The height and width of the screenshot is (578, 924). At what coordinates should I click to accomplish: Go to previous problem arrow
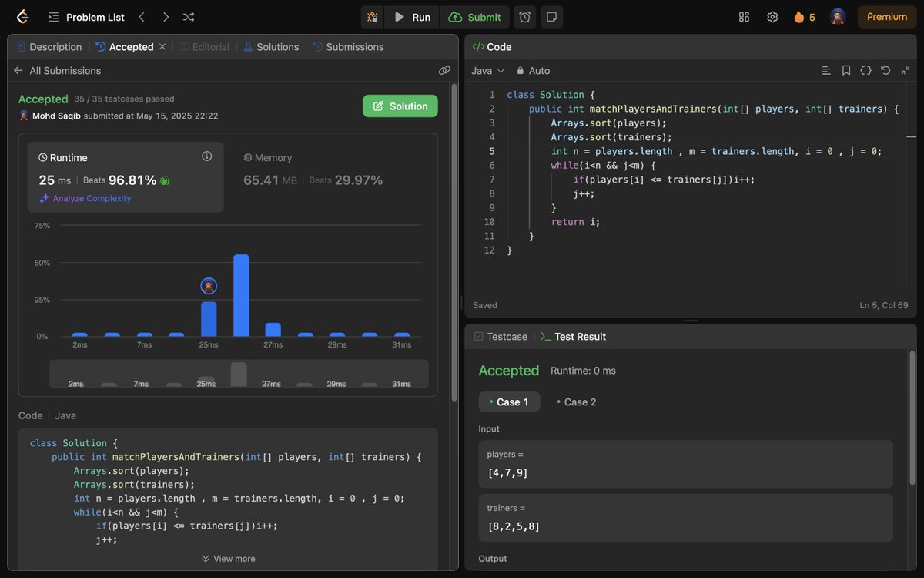(x=141, y=17)
